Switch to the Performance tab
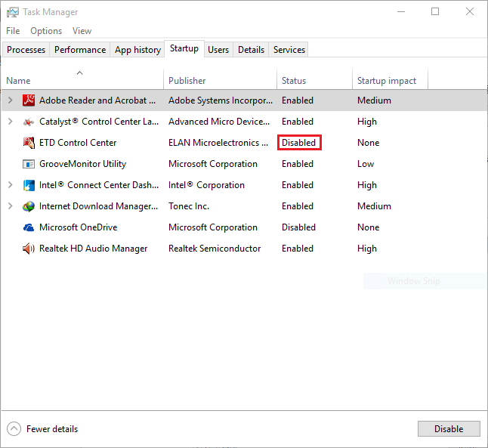Image resolution: width=488 pixels, height=448 pixels. tap(80, 50)
